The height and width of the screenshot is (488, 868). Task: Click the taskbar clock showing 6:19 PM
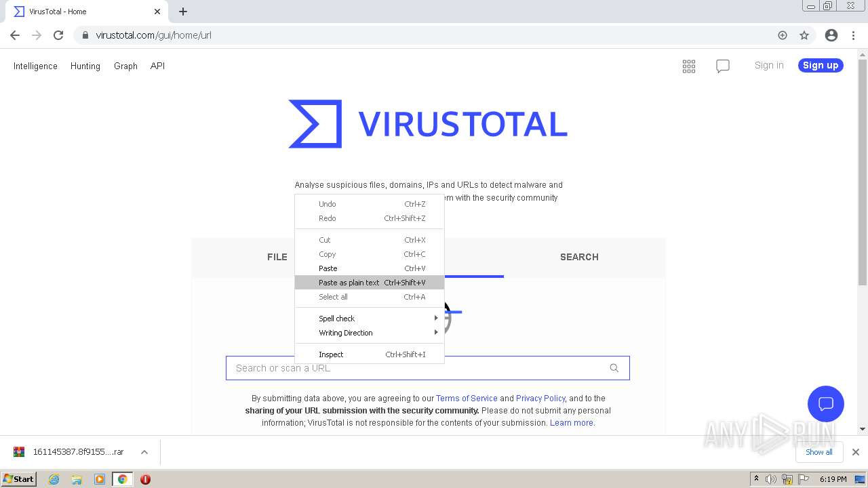833,479
